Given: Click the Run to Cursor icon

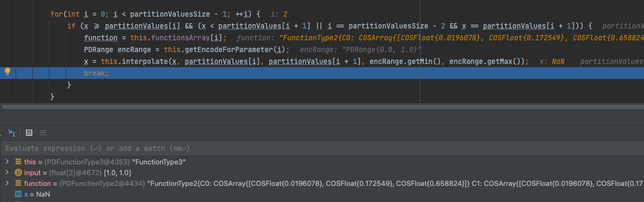Looking at the screenshot, I should point(11,133).
